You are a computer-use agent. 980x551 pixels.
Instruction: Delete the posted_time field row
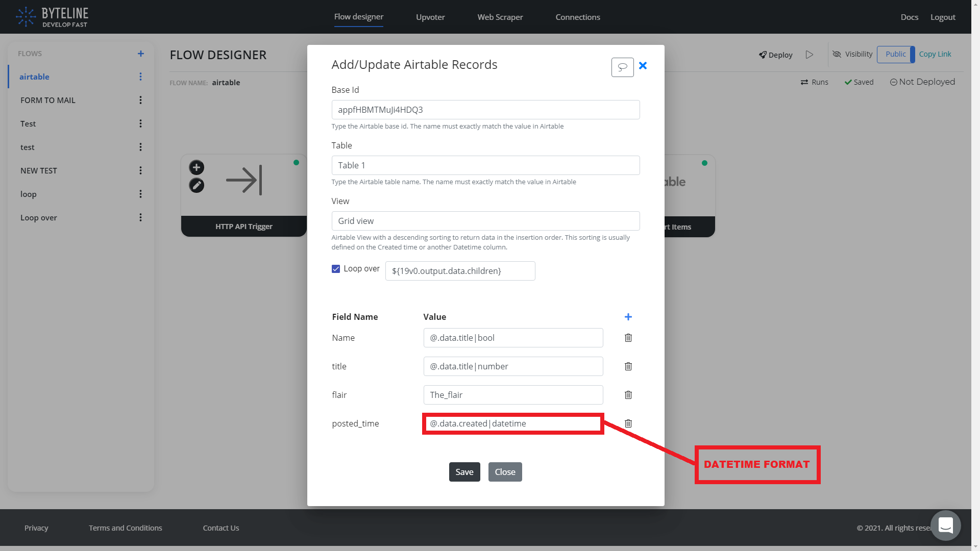628,423
